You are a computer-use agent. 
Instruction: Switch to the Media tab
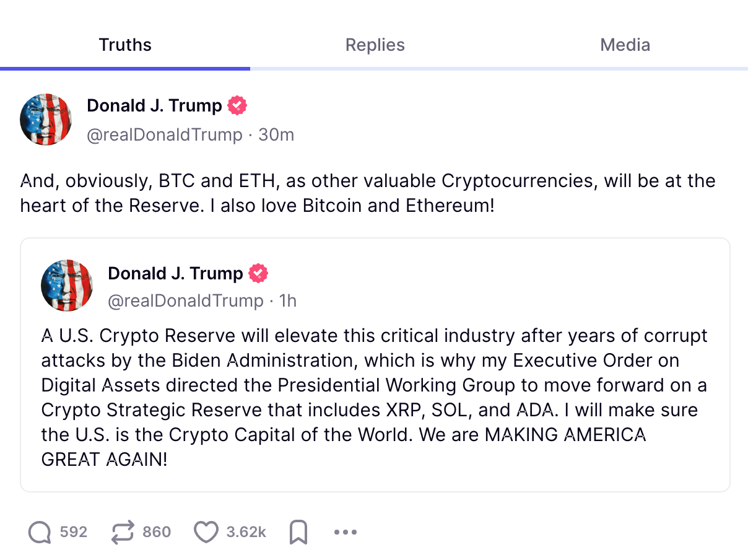[x=625, y=45]
